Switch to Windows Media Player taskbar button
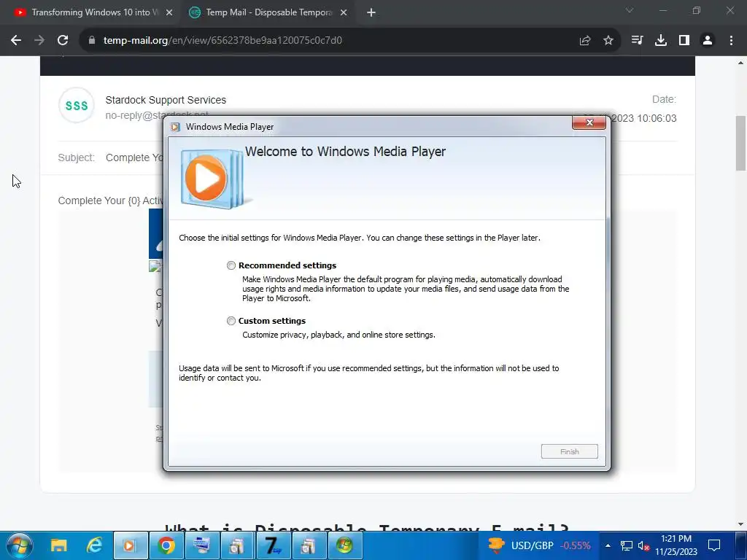 coord(130,545)
